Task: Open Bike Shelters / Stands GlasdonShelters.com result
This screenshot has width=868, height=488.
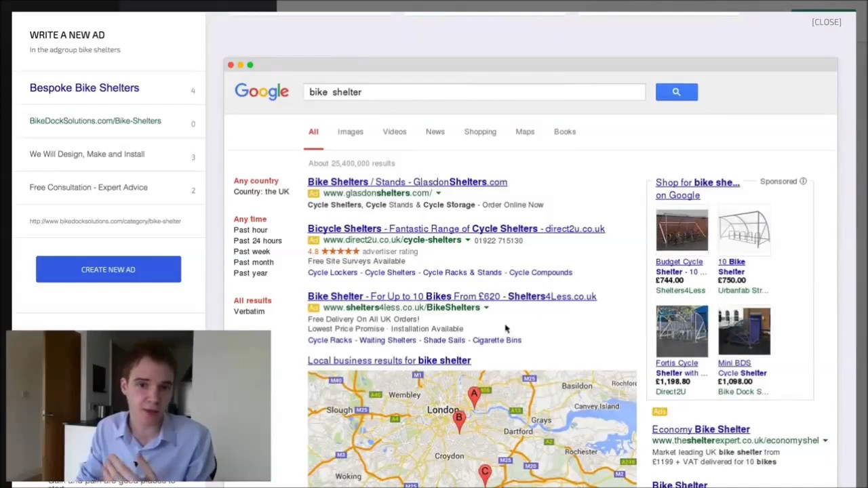Action: click(x=408, y=182)
